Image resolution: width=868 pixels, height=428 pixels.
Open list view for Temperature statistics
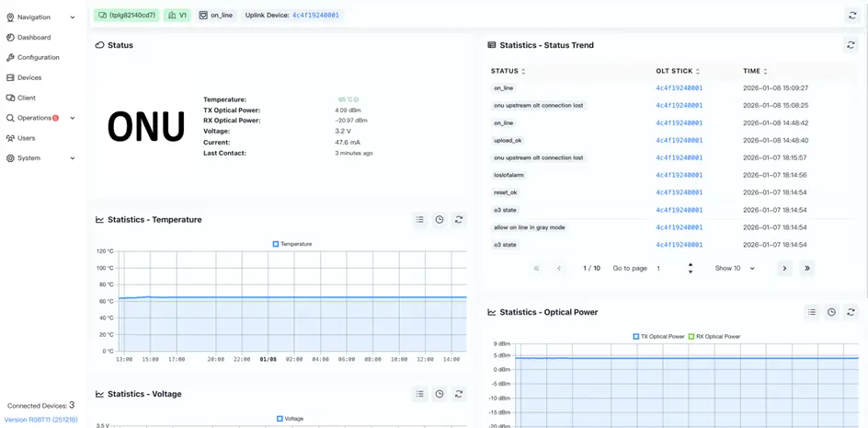click(x=419, y=220)
